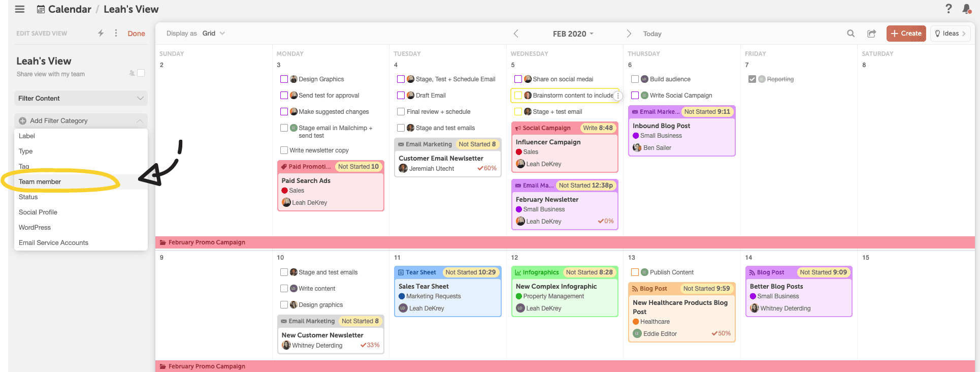
Task: Click Not Started 10:29 status on Tear Sheet
Action: (470, 272)
